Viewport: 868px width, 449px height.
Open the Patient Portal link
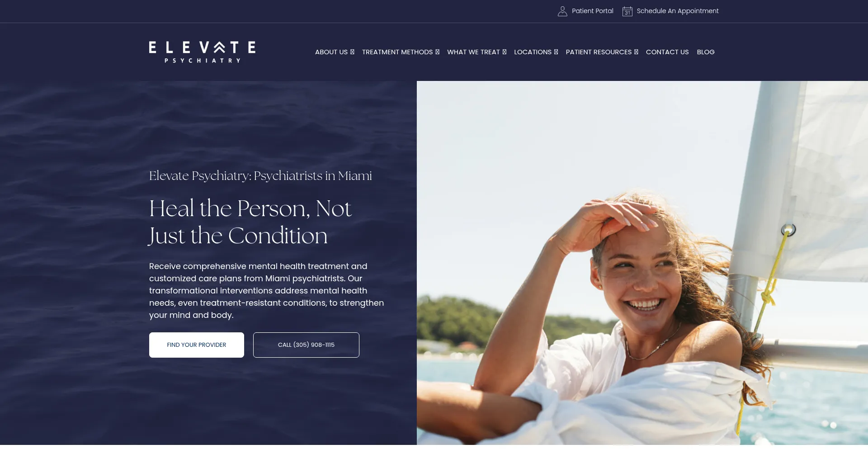[x=593, y=11]
